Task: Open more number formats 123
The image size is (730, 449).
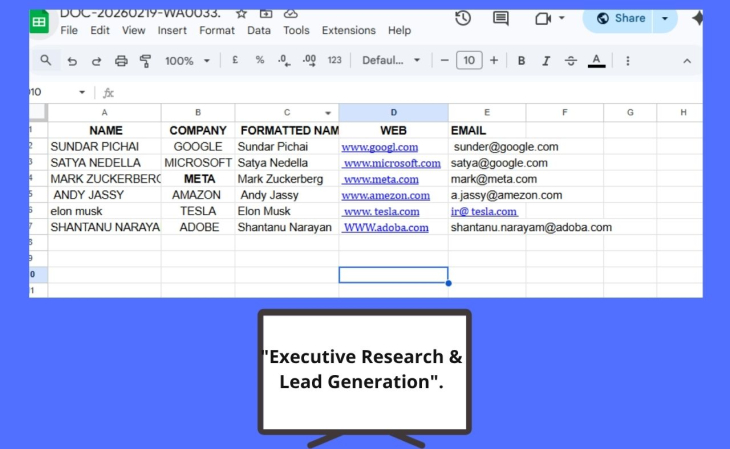Action: (x=334, y=60)
